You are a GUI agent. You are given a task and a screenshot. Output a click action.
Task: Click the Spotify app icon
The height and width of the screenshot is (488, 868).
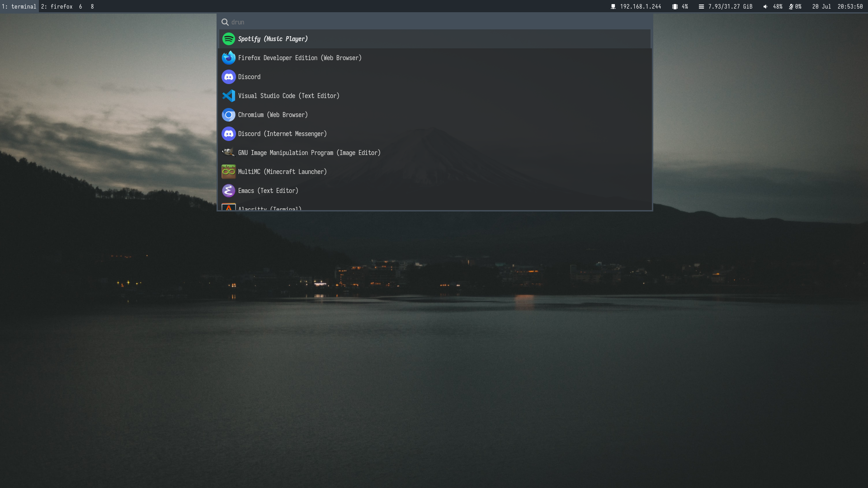click(228, 39)
